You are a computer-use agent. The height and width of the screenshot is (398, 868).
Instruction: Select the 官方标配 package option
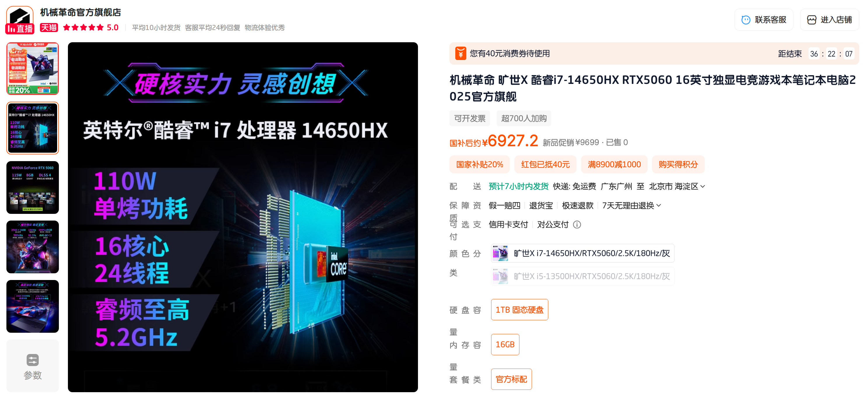[511, 379]
